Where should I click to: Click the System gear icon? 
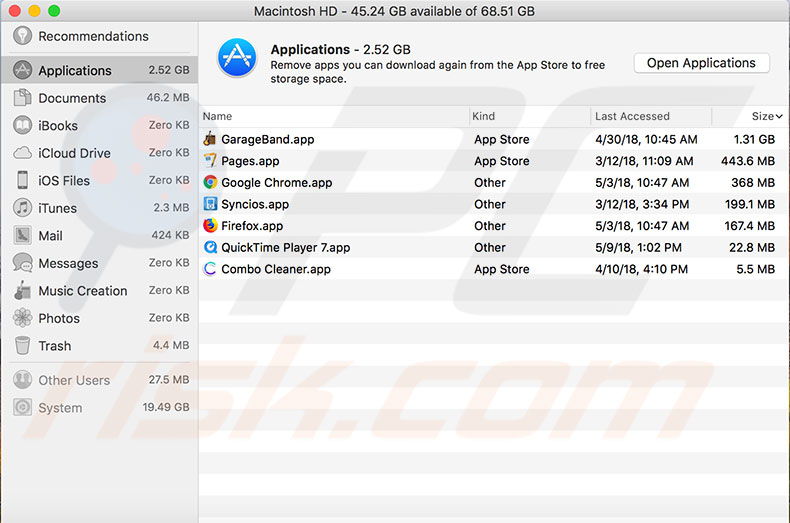pos(22,407)
